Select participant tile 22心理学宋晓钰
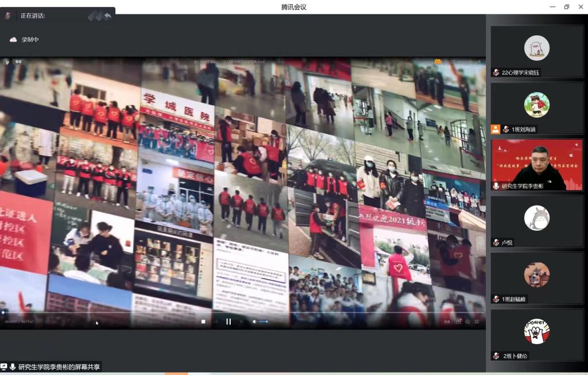 coord(536,51)
